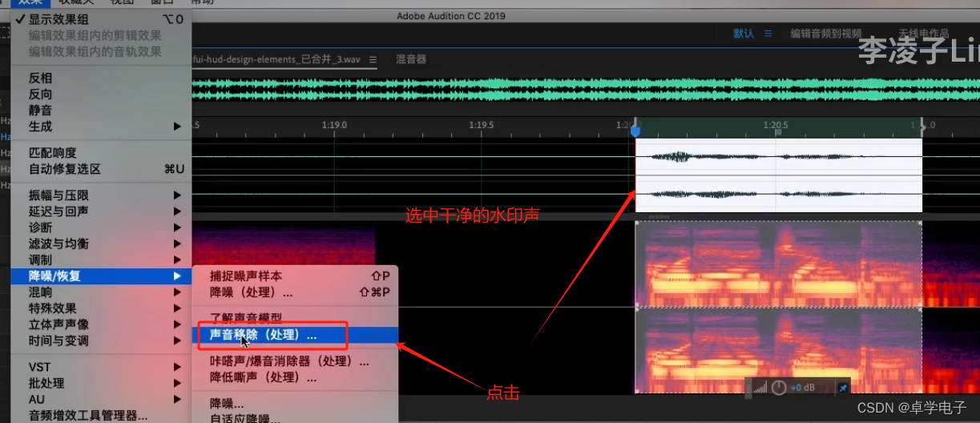Expand the 立体声声像 submenu

[x=99, y=324]
